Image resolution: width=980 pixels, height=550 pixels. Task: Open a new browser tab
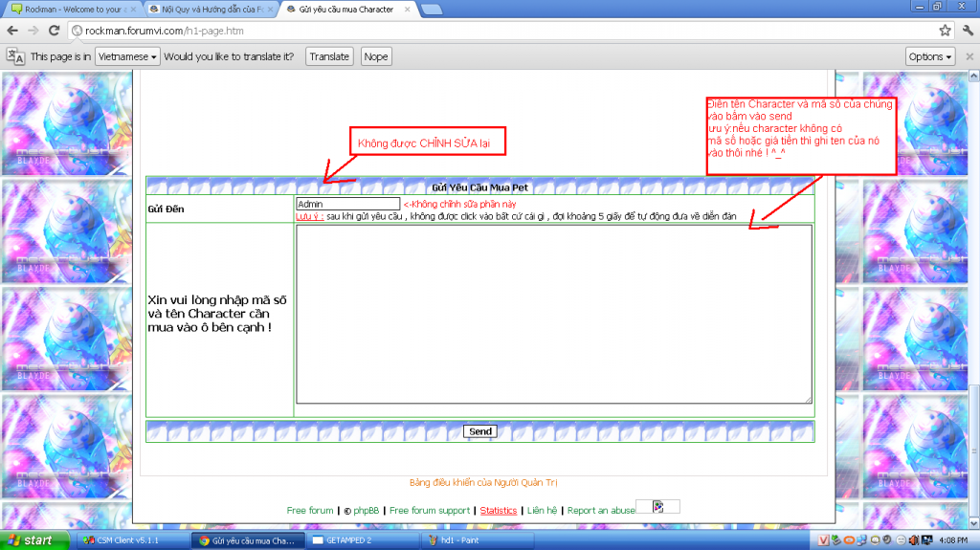(x=432, y=10)
